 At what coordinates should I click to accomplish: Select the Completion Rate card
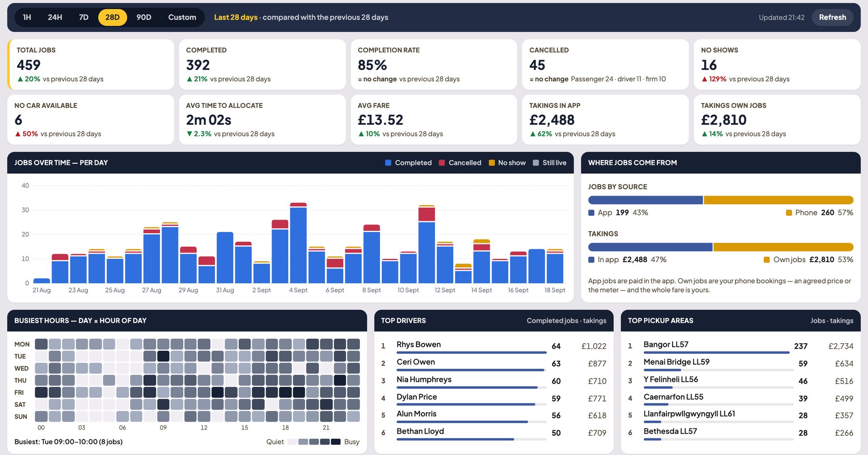434,65
